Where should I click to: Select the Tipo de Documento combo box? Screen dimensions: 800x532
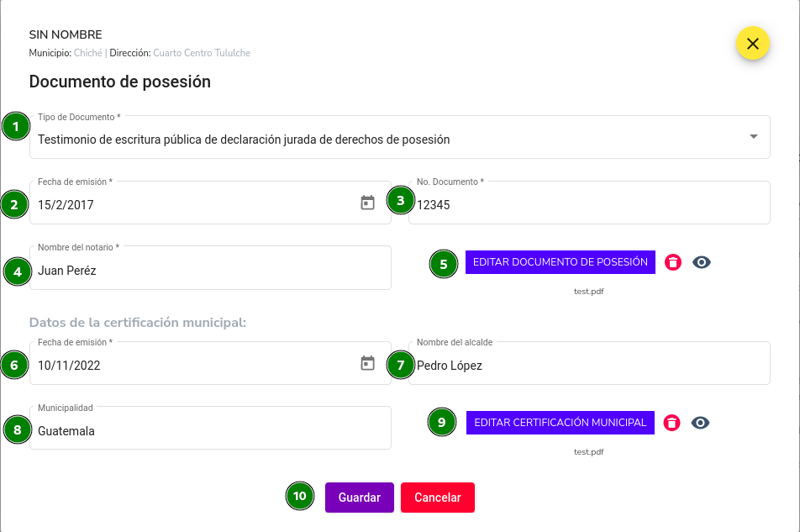(x=400, y=137)
